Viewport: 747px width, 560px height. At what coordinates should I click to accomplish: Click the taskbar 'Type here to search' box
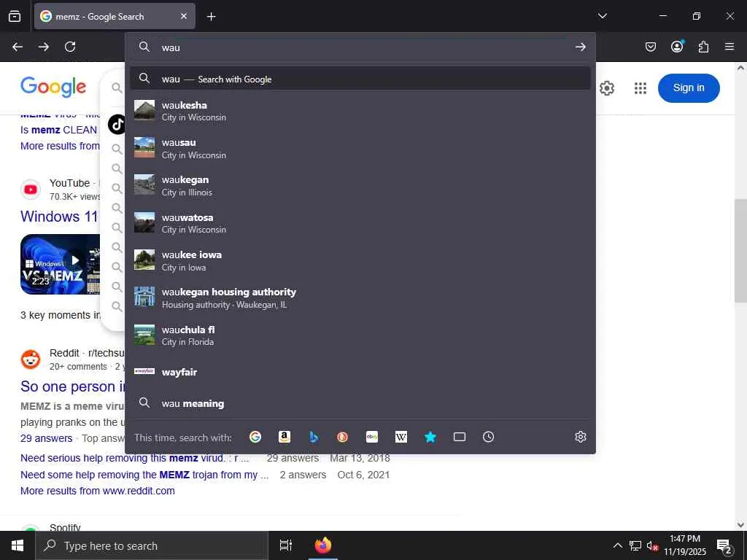(152, 545)
